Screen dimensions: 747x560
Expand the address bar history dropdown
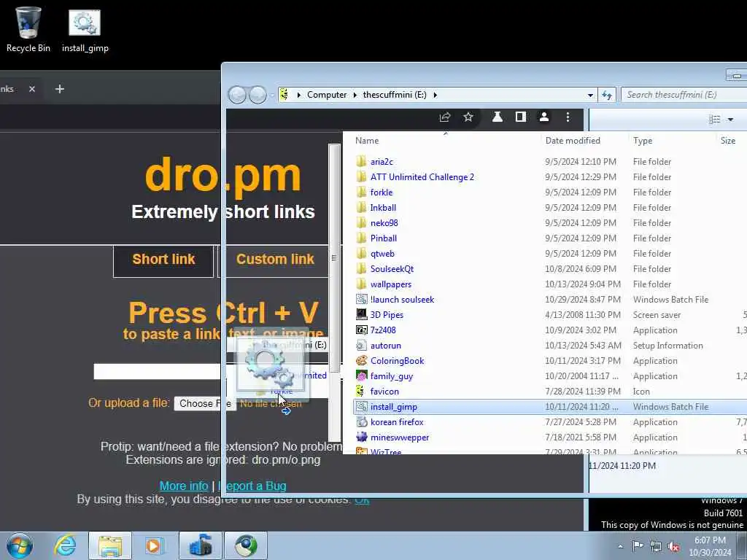coord(590,95)
